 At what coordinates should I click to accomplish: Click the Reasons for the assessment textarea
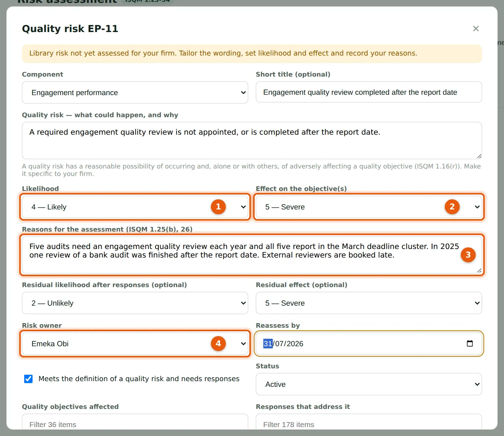pyautogui.click(x=252, y=255)
